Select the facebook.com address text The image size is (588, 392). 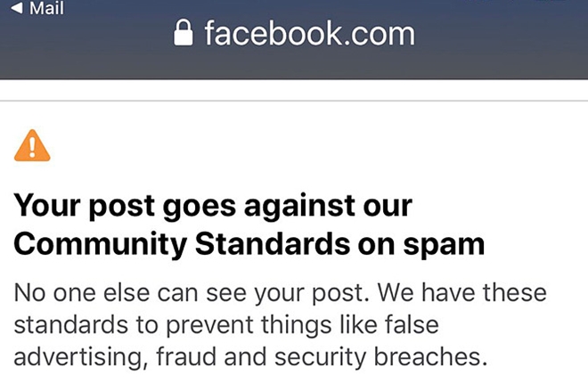(x=310, y=34)
